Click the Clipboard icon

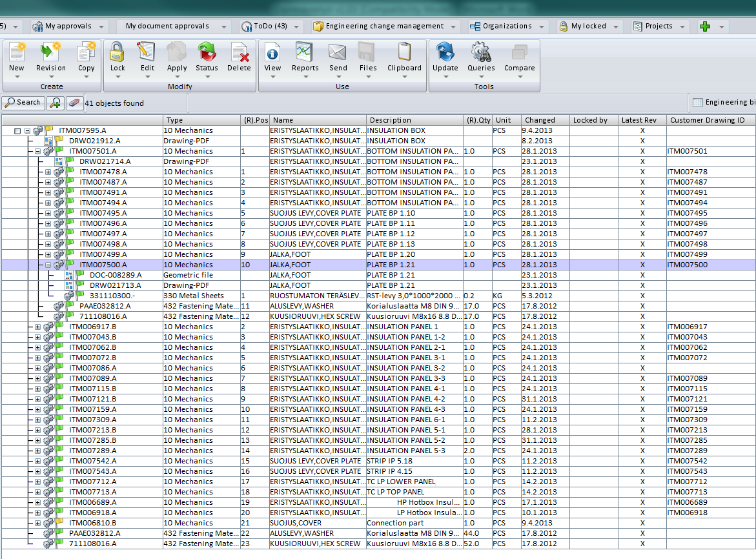(404, 52)
